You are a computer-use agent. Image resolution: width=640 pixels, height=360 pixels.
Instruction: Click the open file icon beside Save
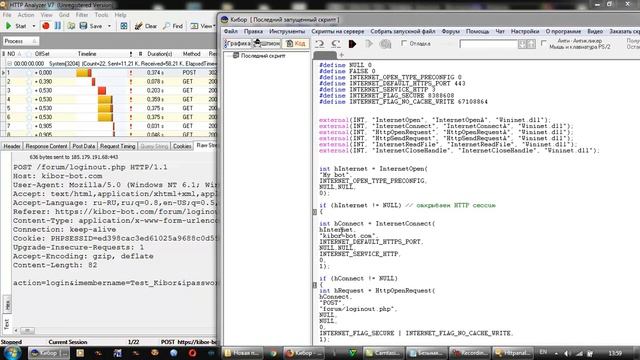pyautogui.click(x=71, y=26)
